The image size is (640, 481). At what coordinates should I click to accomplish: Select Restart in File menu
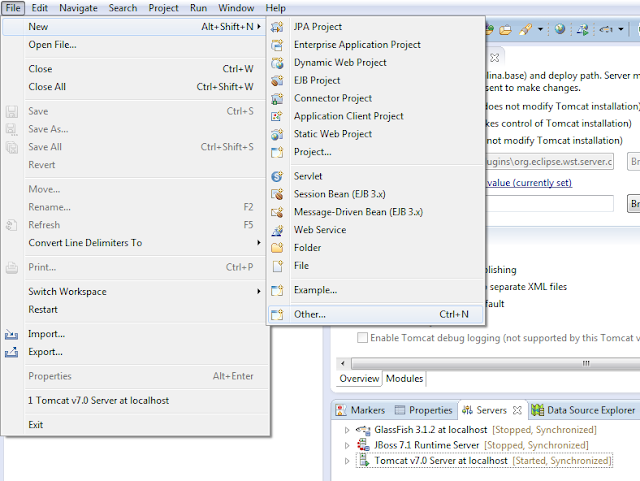(134, 310)
